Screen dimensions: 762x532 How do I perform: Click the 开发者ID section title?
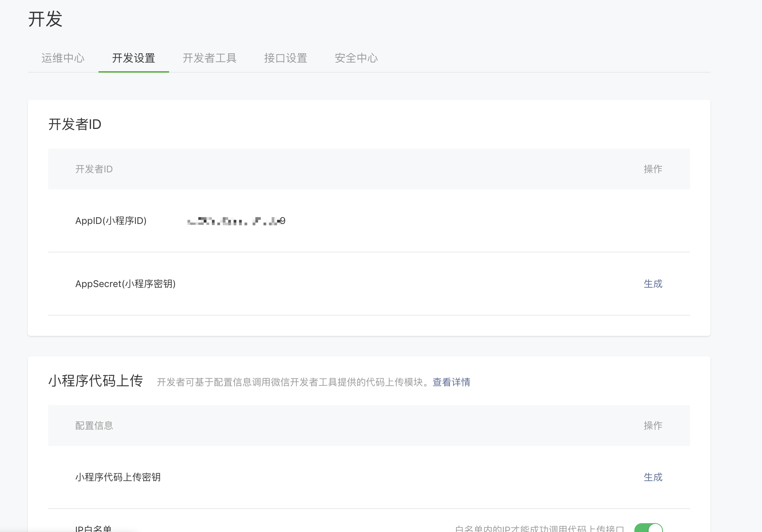point(75,124)
